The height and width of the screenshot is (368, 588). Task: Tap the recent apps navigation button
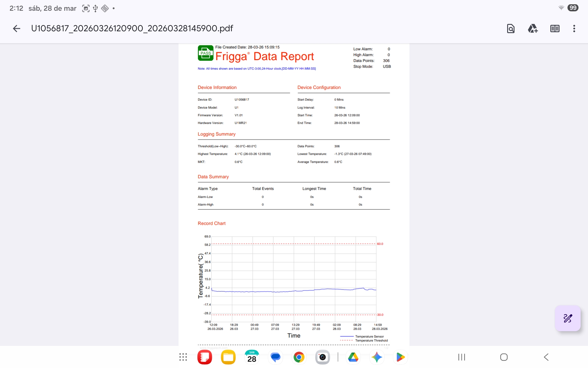point(462,357)
